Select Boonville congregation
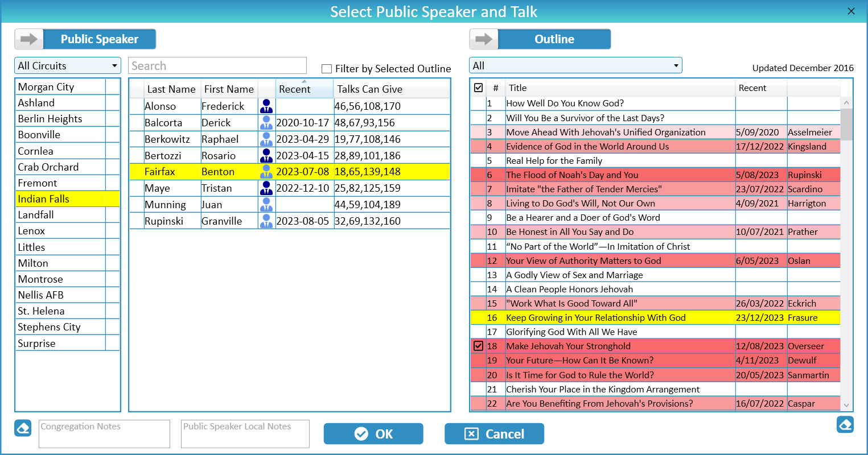Viewport: 868px width, 455px height. (68, 135)
